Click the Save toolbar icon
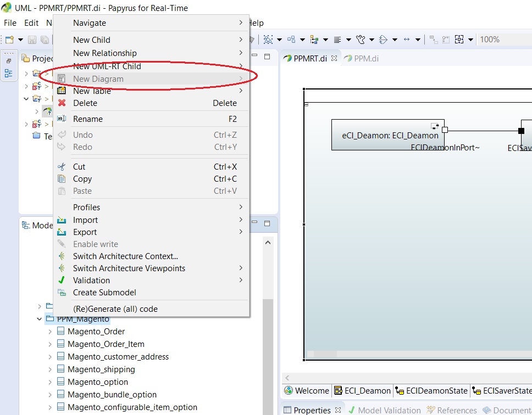Screen dimensions: 532x415 (32, 40)
